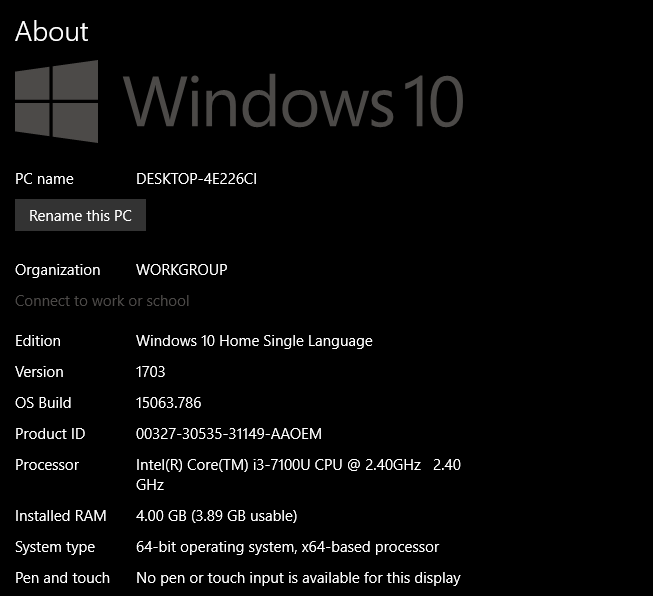This screenshot has height=596, width=653.
Task: Select the About page heading
Action: [52, 31]
